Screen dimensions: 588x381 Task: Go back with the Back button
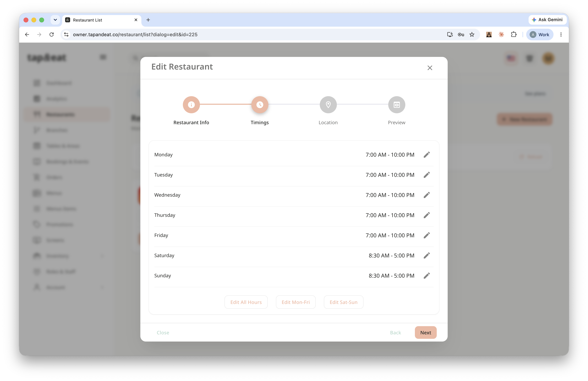pos(395,332)
